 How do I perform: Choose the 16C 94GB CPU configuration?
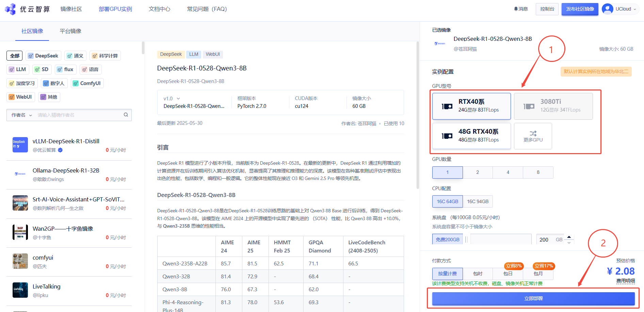[478, 201]
